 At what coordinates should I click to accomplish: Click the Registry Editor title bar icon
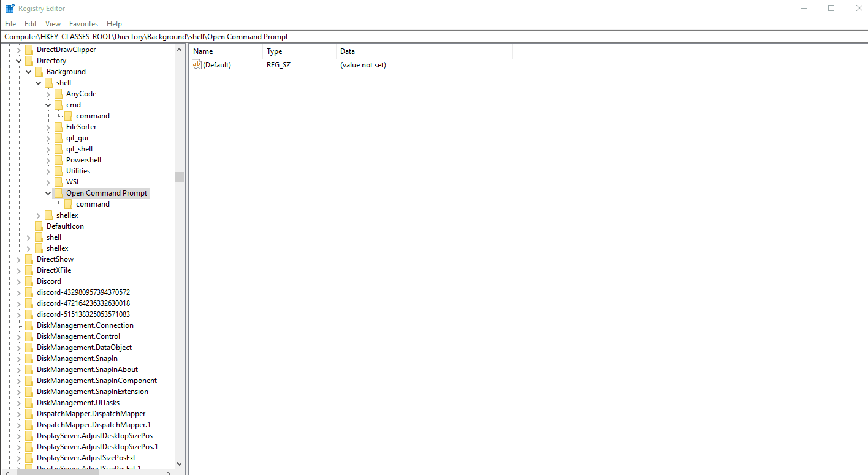click(x=9, y=8)
